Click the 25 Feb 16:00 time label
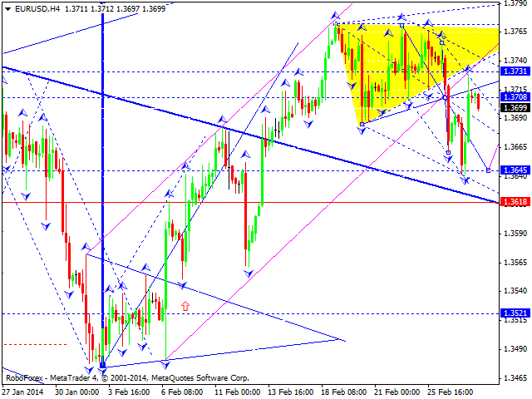The height and width of the screenshot is (399, 532). pos(451,392)
